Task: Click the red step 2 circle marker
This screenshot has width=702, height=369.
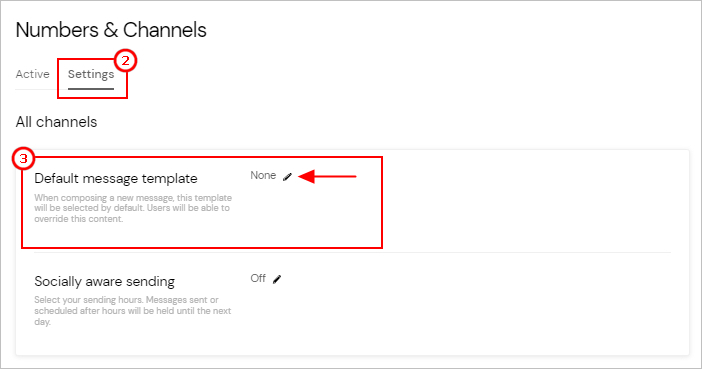Action: [125, 60]
